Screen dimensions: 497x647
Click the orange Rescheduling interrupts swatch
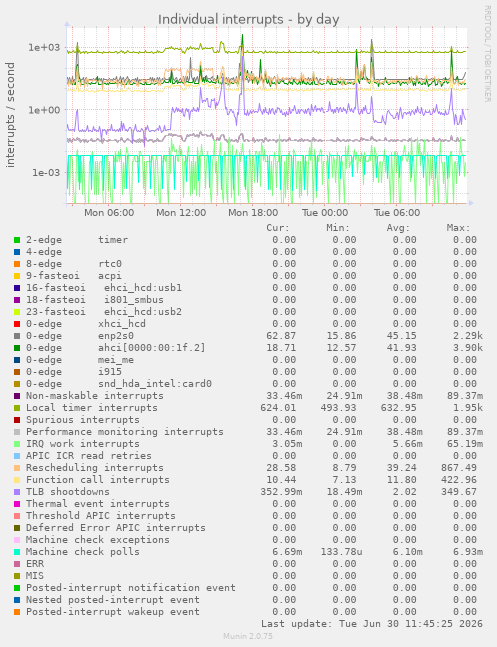point(17,468)
